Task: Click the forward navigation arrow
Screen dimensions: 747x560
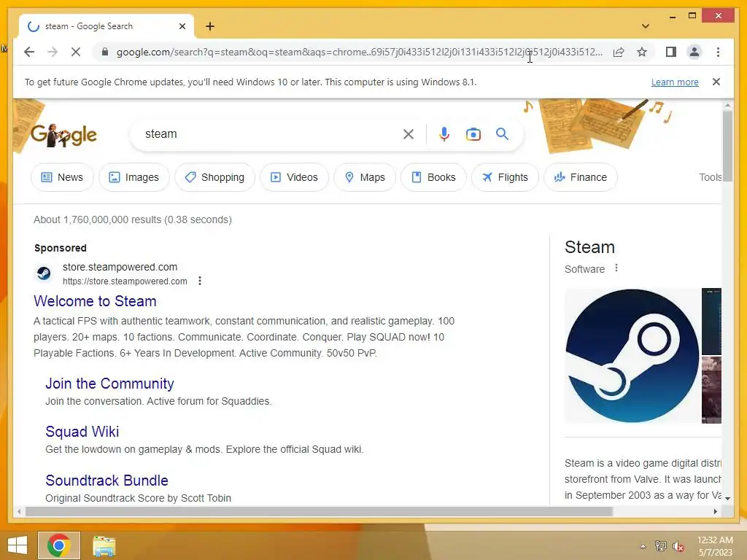Action: [x=53, y=52]
